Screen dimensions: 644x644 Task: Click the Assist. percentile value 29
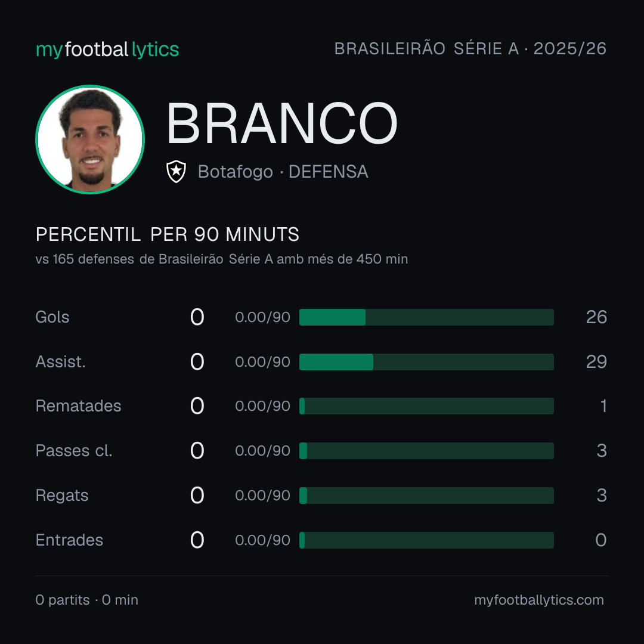596,362
